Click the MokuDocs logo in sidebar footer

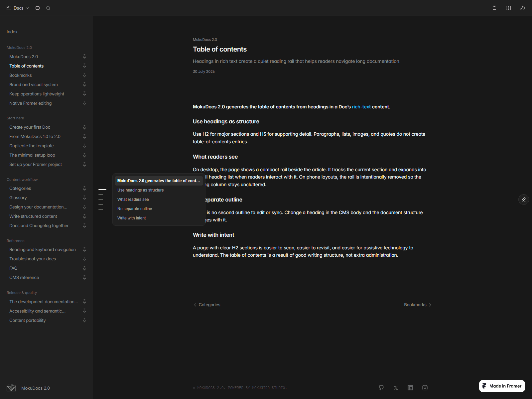(x=11, y=388)
